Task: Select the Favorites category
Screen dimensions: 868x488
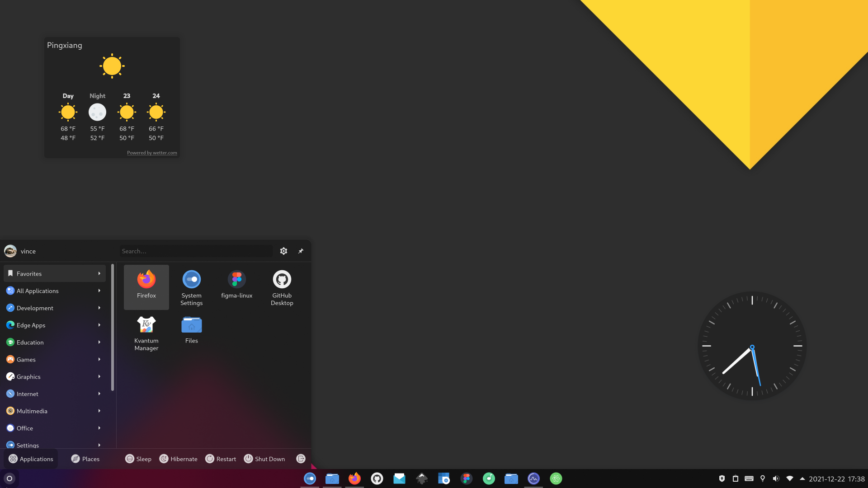Action: tap(55, 273)
